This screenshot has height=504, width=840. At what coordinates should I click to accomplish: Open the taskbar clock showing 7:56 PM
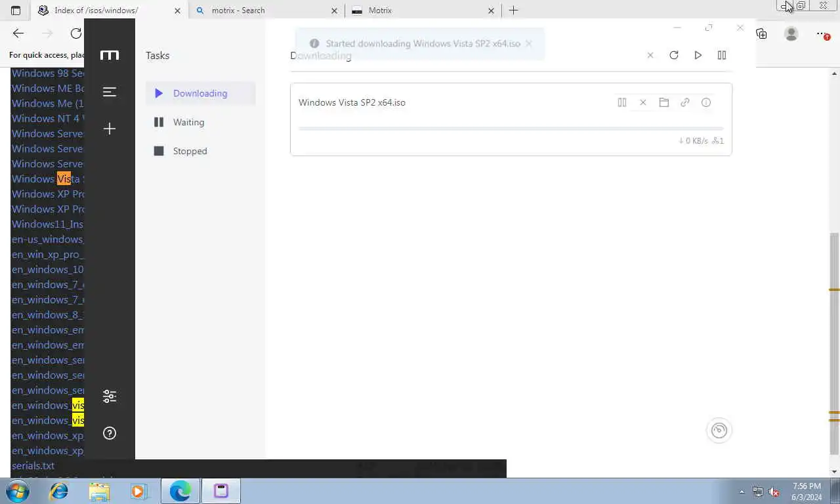807,492
